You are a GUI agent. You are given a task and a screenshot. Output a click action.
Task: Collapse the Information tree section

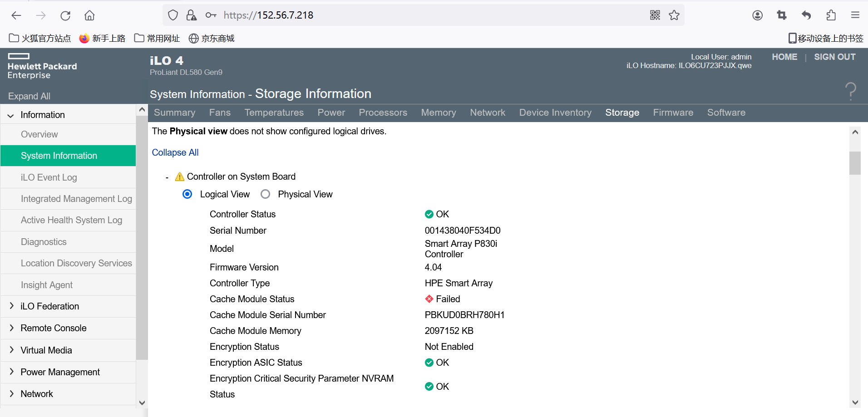tap(11, 115)
